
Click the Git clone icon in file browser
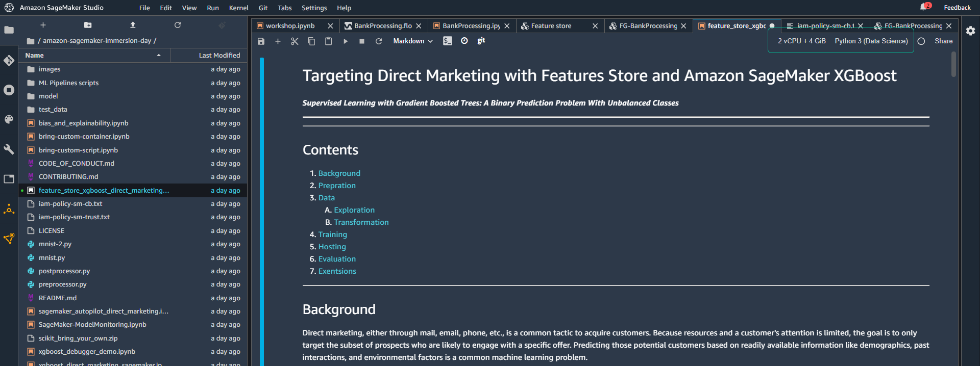pyautogui.click(x=222, y=25)
